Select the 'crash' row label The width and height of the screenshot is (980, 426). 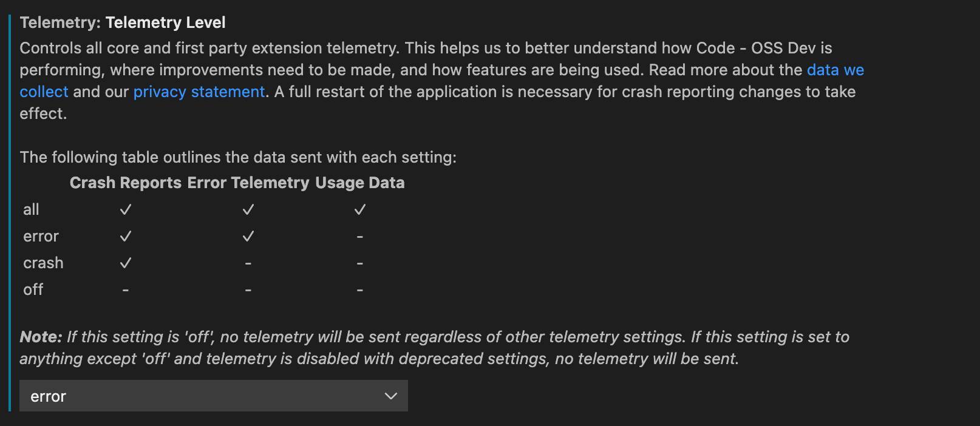click(43, 263)
